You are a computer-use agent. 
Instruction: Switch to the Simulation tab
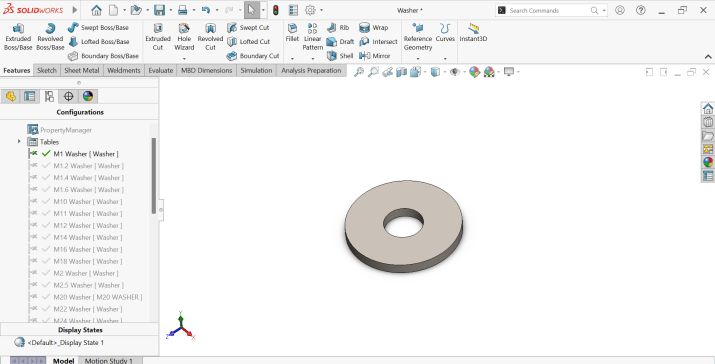click(256, 70)
